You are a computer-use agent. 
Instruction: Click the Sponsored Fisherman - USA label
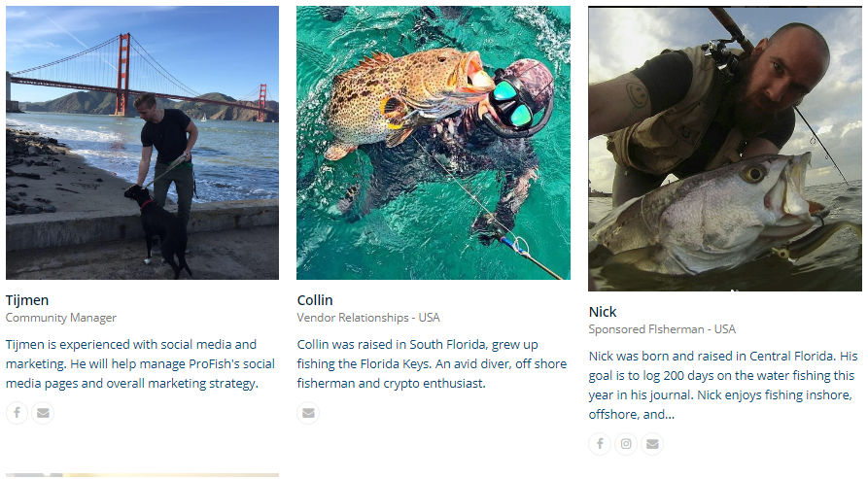point(662,329)
